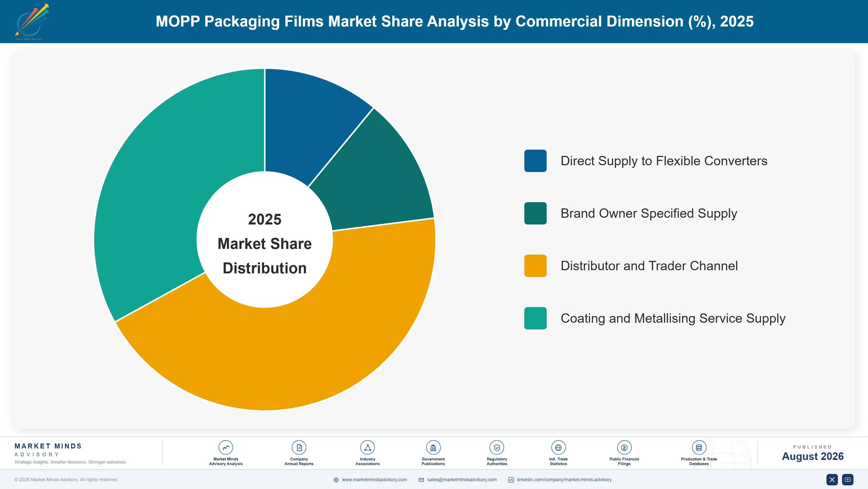868x489 pixels.
Task: Click the Regulatory Authorities shield icon
Action: [x=497, y=447]
